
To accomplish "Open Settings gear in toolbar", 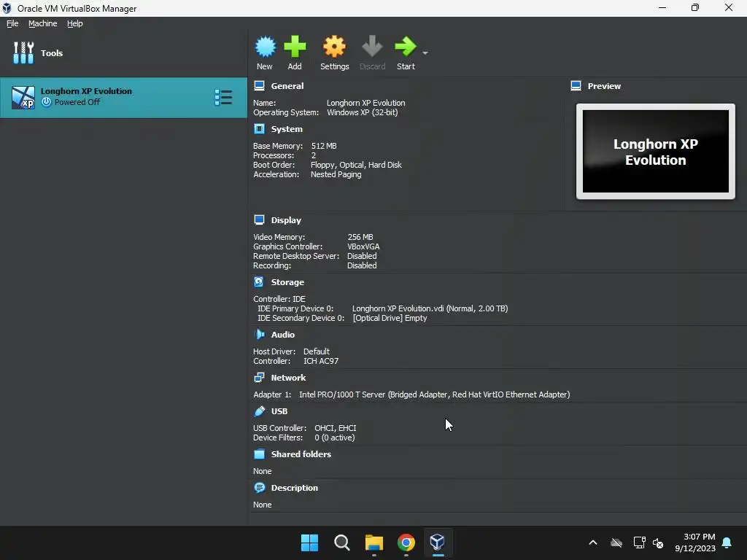I will 334,47.
